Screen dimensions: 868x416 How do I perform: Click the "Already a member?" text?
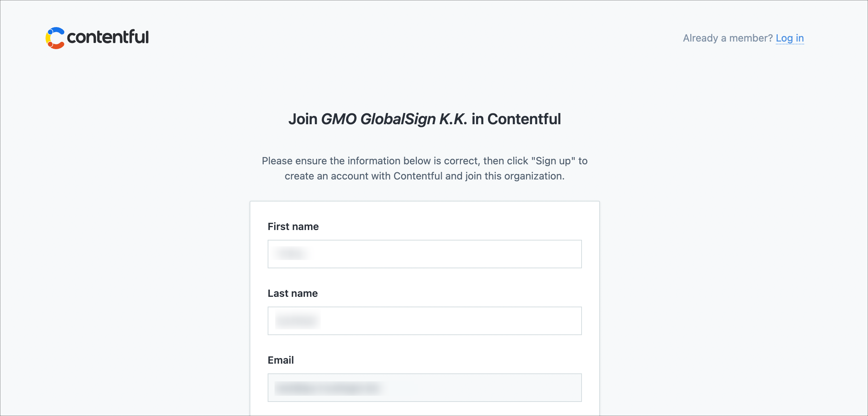click(727, 38)
